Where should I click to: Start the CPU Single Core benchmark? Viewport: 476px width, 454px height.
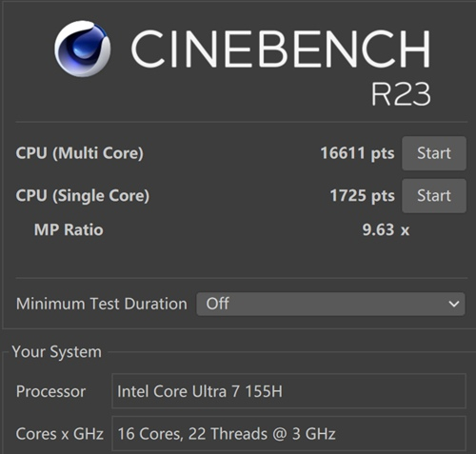coord(434,195)
